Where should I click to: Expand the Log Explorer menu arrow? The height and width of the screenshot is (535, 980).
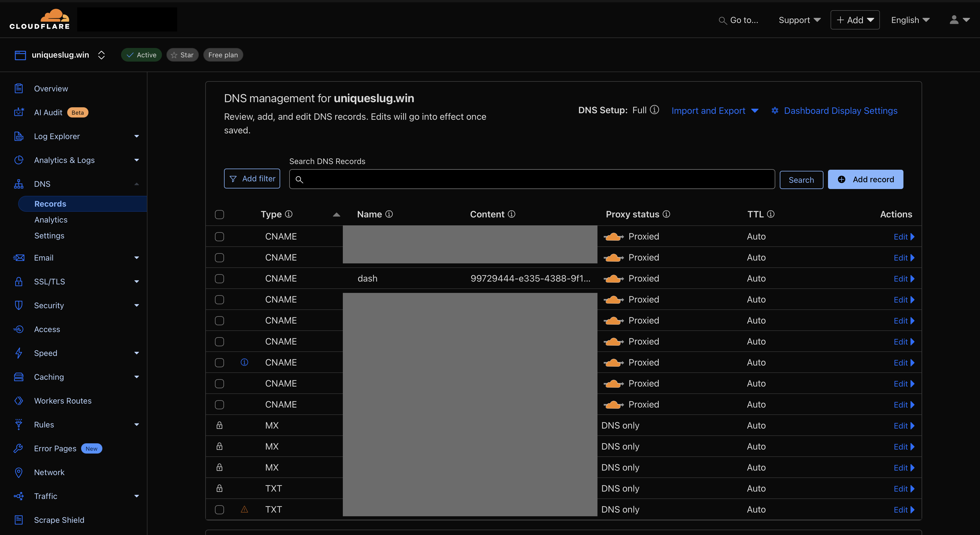coord(137,136)
